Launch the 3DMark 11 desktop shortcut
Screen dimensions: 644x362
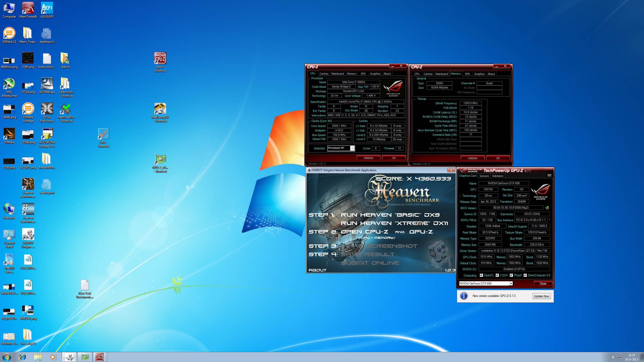(x=9, y=35)
